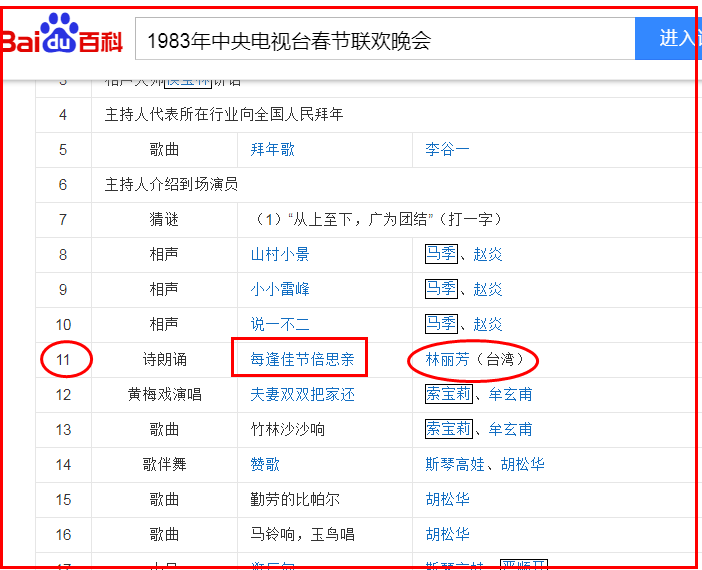Click 马季 in row 8
Screen dimensions: 702x570
(441, 254)
